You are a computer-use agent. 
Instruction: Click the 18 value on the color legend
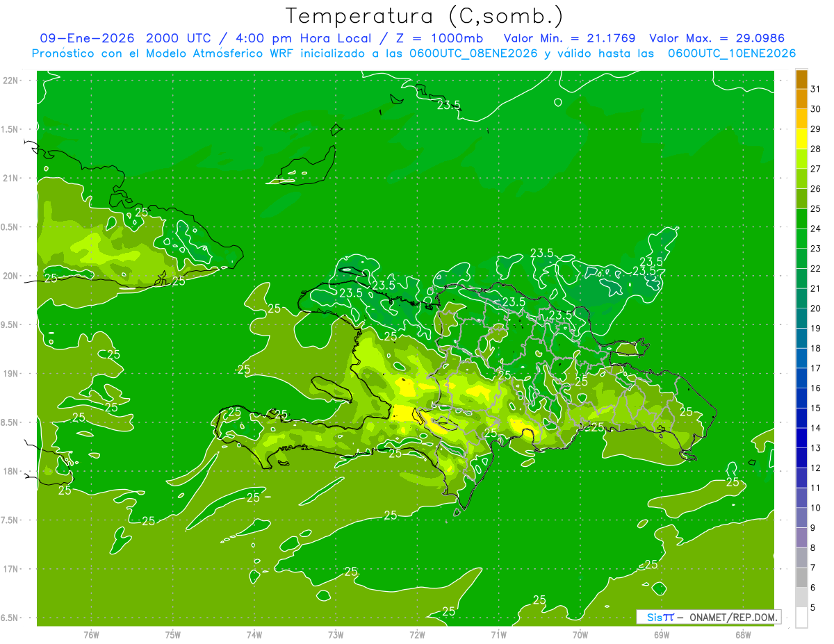(815, 348)
